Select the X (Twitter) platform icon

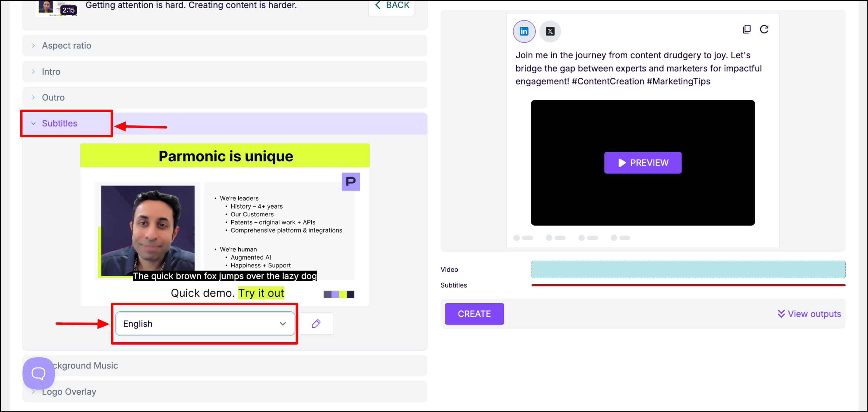tap(550, 31)
